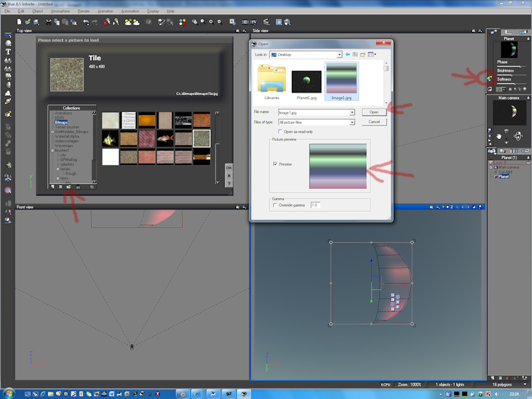Adjust the planet Brightness slider
The width and height of the screenshot is (532, 399).
[511, 74]
